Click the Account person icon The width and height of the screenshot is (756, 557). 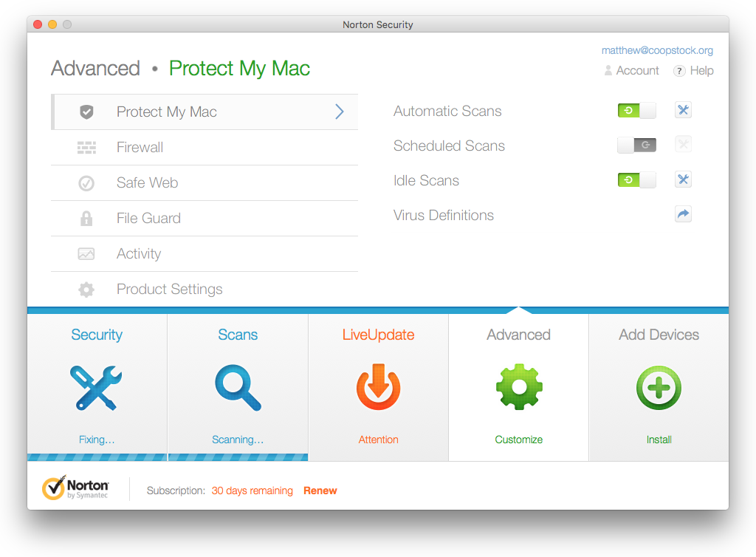click(608, 71)
